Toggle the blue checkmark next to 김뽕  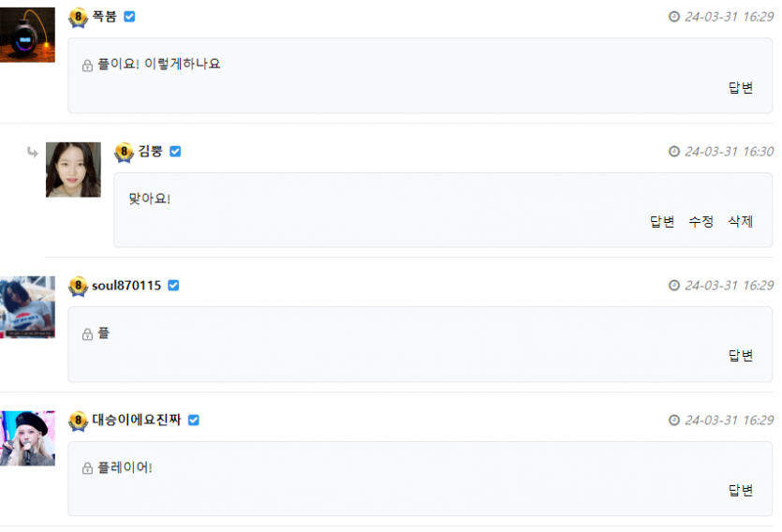pos(175,152)
